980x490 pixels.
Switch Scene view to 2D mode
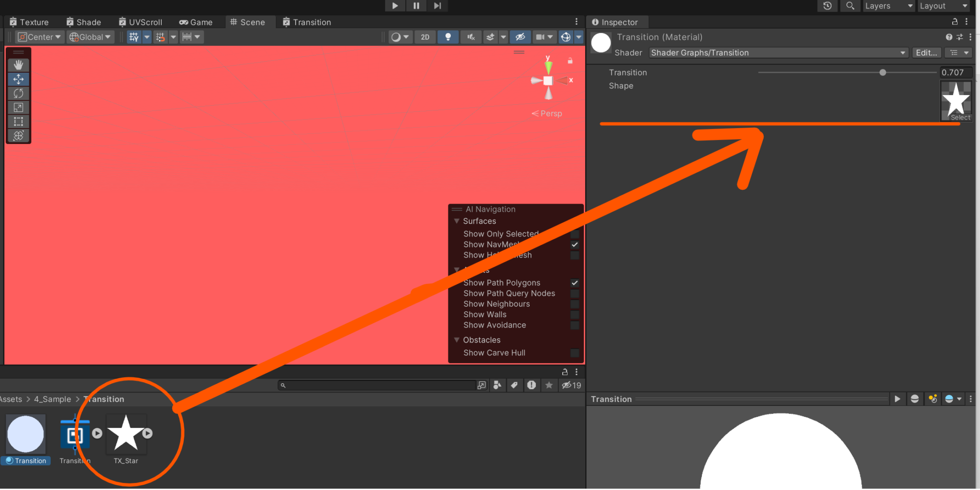[424, 37]
